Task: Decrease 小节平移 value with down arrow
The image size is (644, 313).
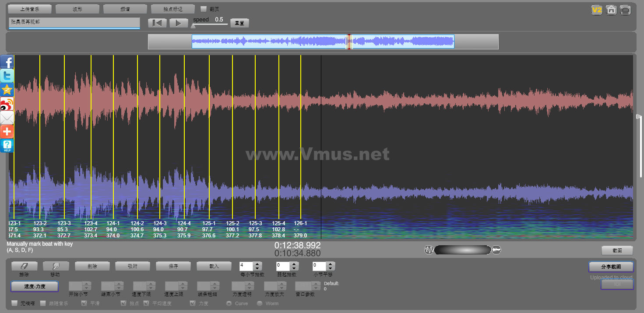Action: (x=331, y=268)
